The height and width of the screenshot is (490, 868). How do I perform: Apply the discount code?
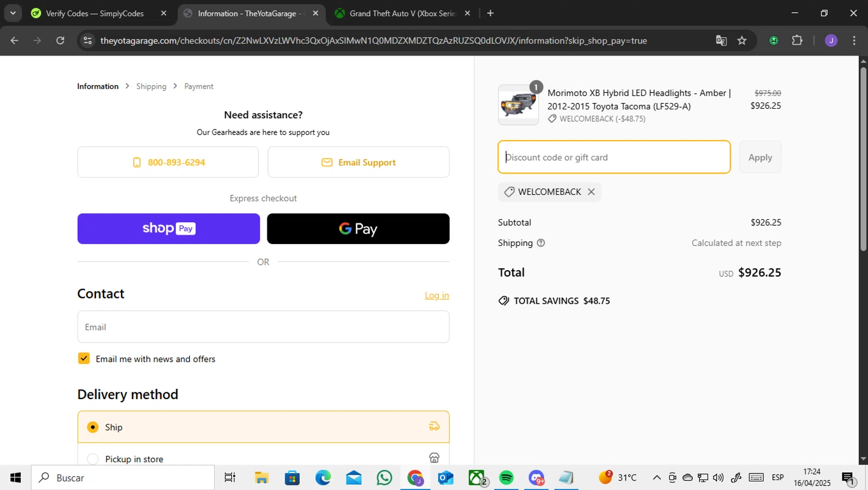tap(760, 157)
